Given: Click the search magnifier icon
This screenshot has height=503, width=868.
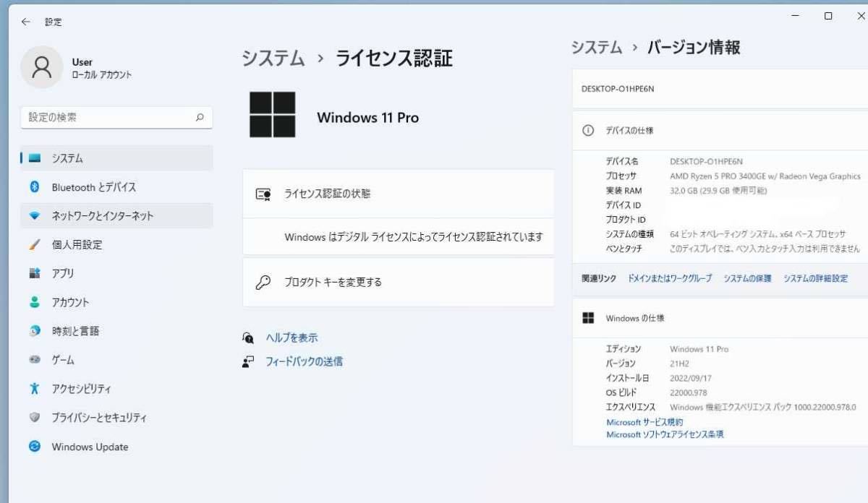Looking at the screenshot, I should 200,117.
